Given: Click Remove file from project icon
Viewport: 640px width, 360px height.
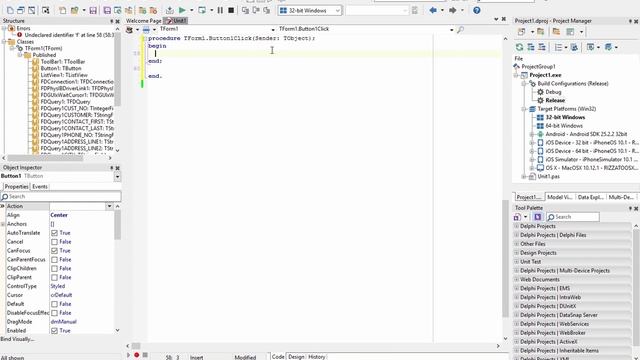Looking at the screenshot, I should pos(153,10).
